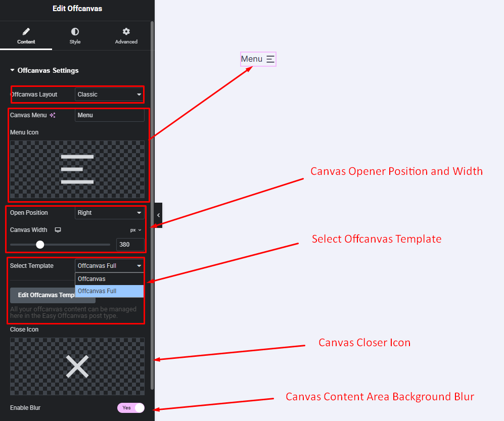Collapse the editor panel with arrow handle
The width and height of the screenshot is (504, 421).
[158, 215]
